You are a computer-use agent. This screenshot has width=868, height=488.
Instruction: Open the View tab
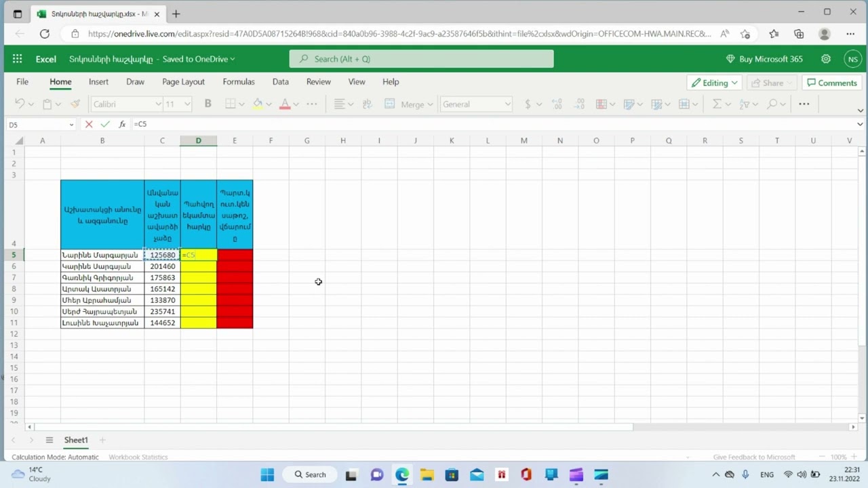357,81
